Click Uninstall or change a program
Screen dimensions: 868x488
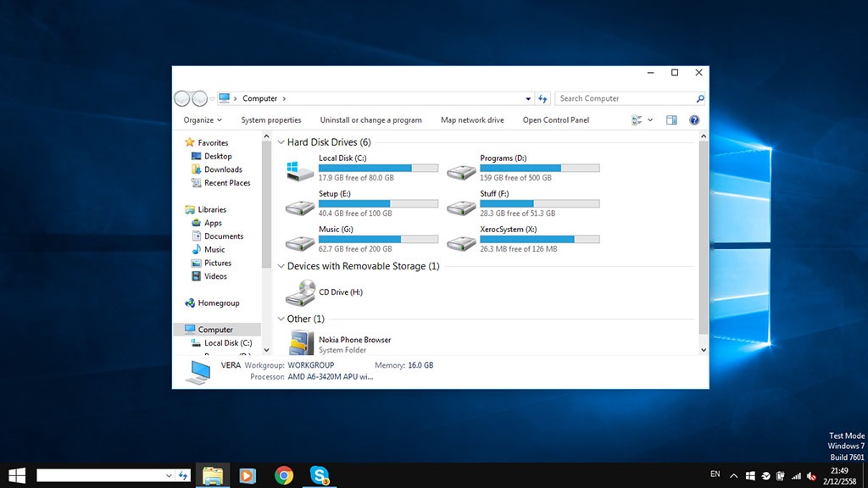coord(371,120)
